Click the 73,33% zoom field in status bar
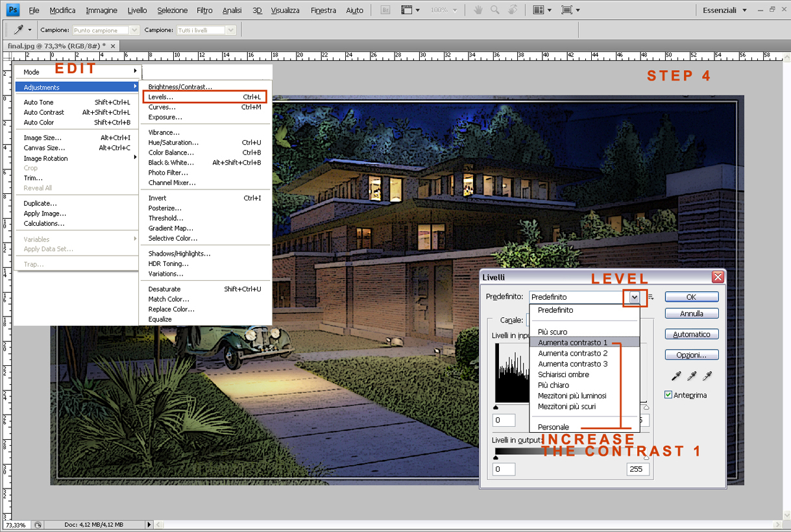The width and height of the screenshot is (791, 532). click(16, 525)
